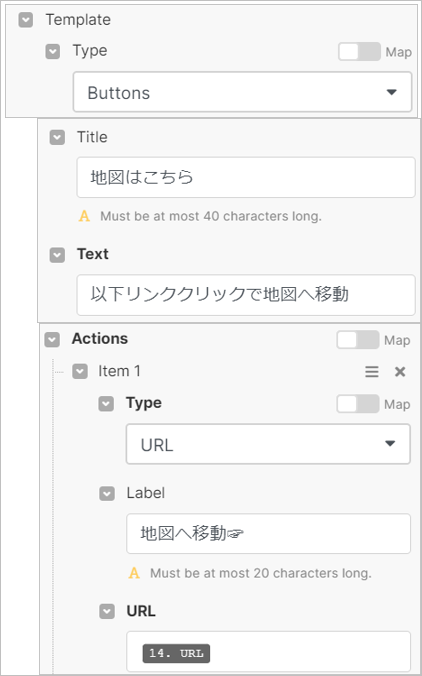Viewport: 422px width, 676px height.
Task: Open the Buttons type dropdown
Action: click(x=242, y=92)
